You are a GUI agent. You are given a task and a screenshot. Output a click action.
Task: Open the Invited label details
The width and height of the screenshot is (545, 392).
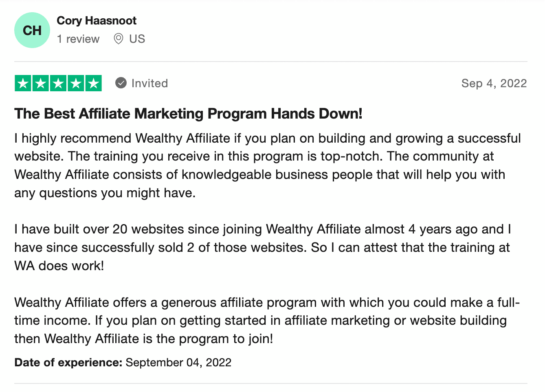coord(149,84)
